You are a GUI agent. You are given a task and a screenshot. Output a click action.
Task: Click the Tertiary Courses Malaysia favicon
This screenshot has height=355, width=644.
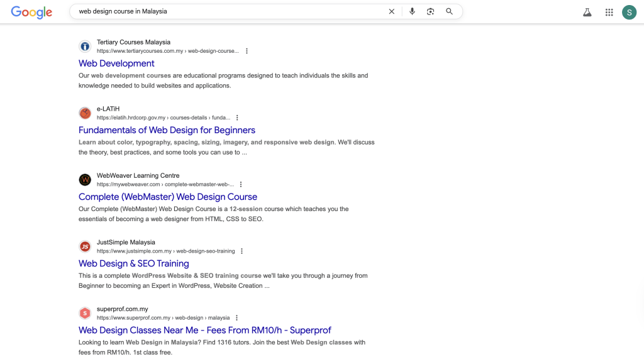coord(85,46)
